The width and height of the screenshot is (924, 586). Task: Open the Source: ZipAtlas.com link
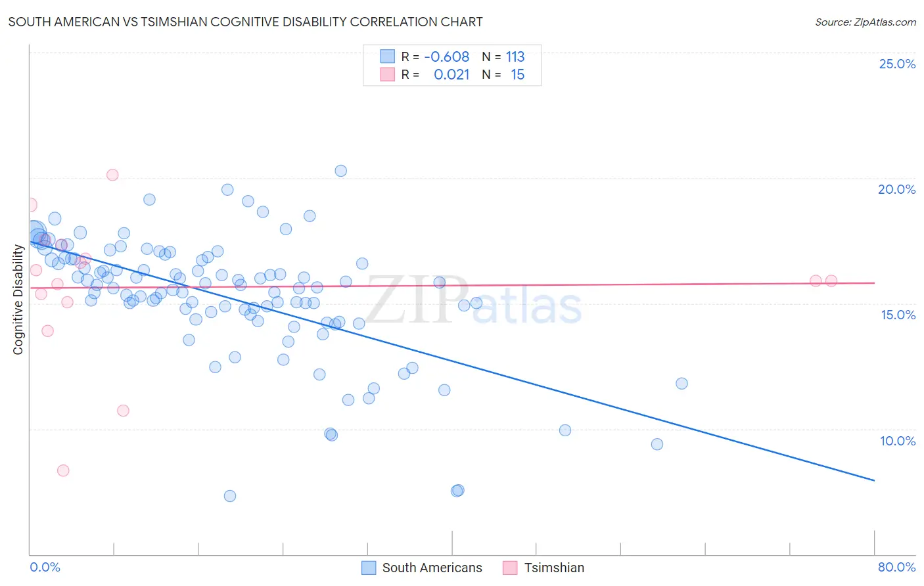866,22
